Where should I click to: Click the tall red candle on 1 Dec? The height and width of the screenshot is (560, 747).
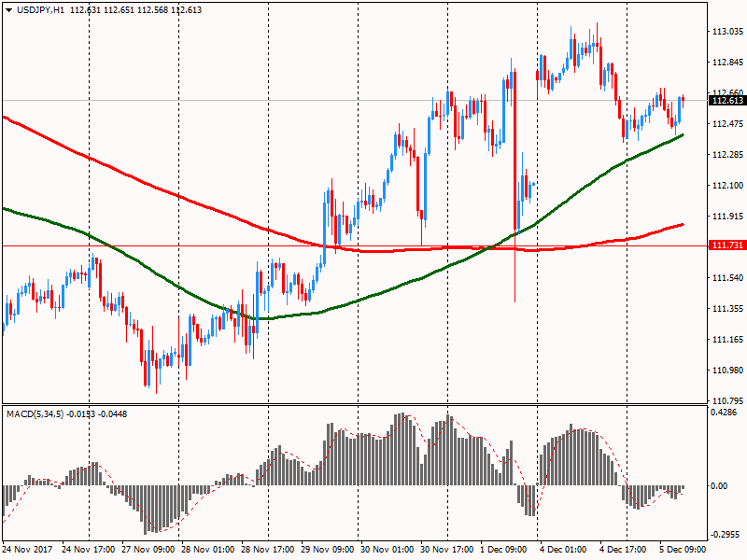pos(515,150)
